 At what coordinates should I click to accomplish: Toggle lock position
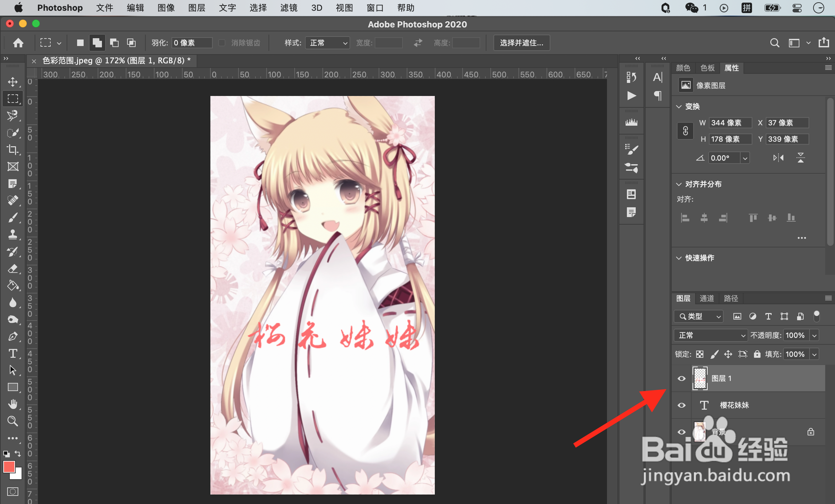[728, 354]
